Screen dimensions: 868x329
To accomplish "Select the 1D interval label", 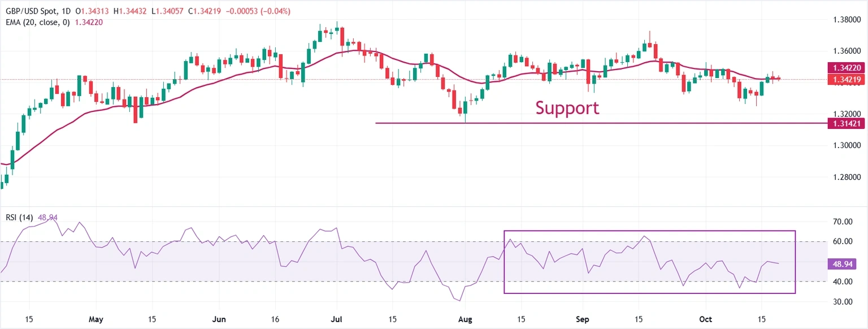I will pyautogui.click(x=66, y=12).
